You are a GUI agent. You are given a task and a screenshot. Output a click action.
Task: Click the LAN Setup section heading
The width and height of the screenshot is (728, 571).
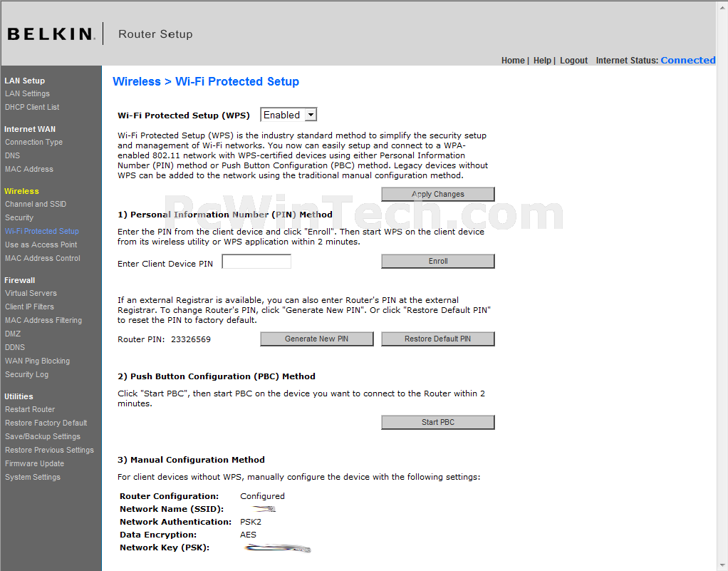25,81
